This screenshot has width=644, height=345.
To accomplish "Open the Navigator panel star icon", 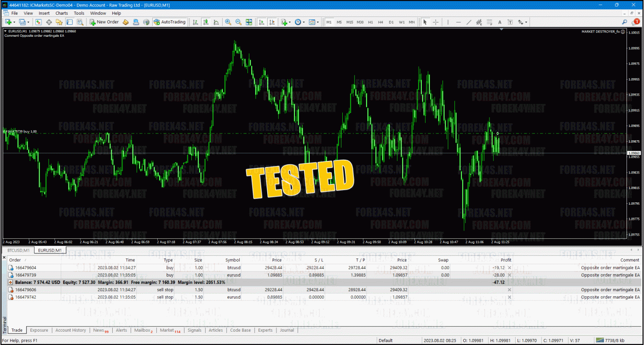I will pos(59,22).
